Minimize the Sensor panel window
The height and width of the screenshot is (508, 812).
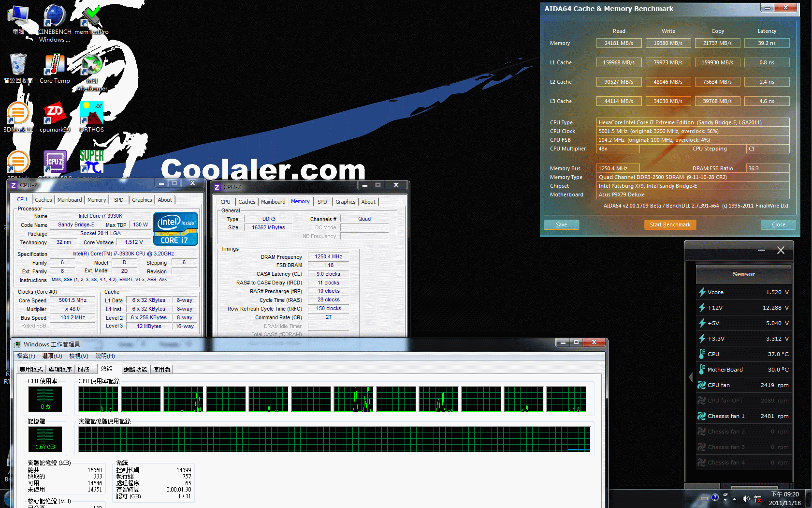(762, 250)
